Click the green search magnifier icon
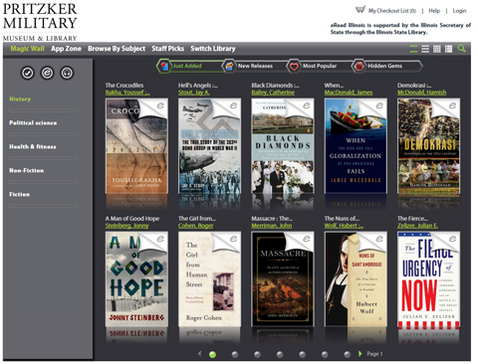478x364 pixels. [x=462, y=49]
